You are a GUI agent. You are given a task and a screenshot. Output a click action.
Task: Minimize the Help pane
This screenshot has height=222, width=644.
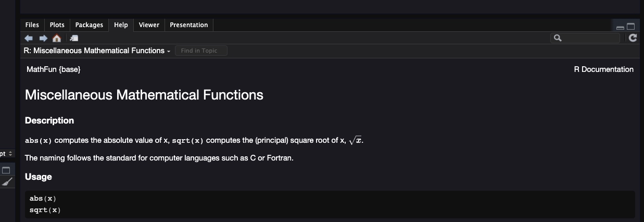click(x=620, y=27)
